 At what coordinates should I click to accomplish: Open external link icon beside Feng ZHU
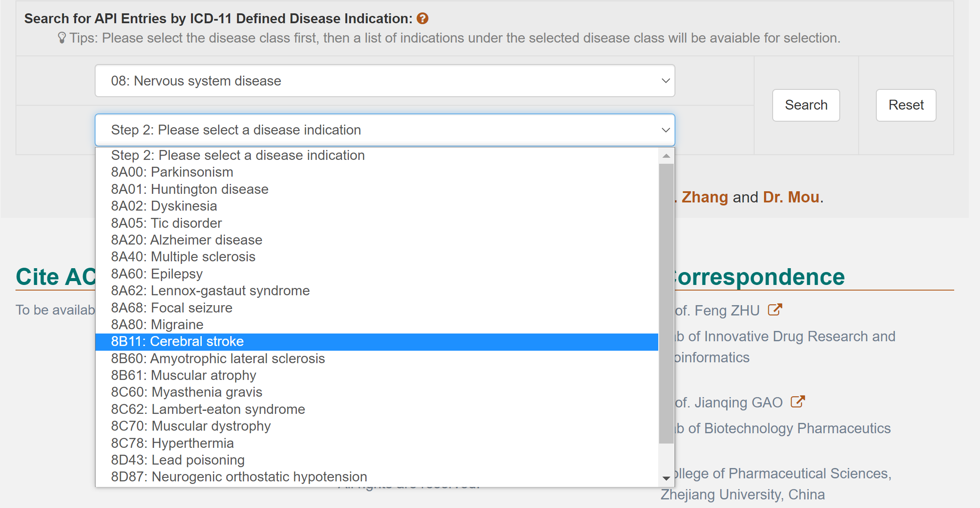(775, 310)
